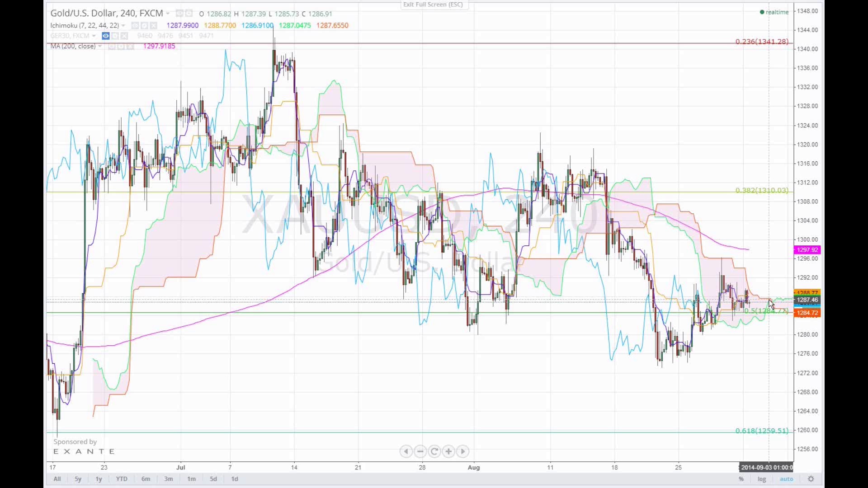Image resolution: width=868 pixels, height=488 pixels.
Task: Toggle GER30 FXCM visibility eye icon
Action: (x=106, y=36)
